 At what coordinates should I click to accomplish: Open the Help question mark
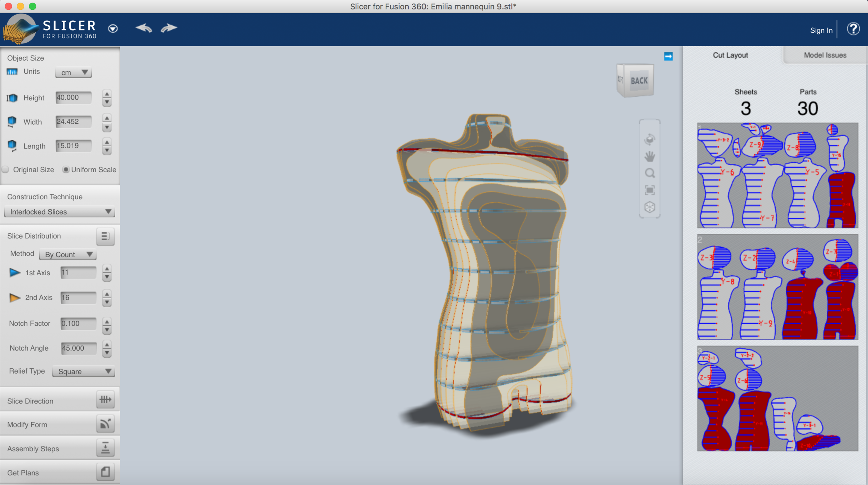(x=853, y=29)
